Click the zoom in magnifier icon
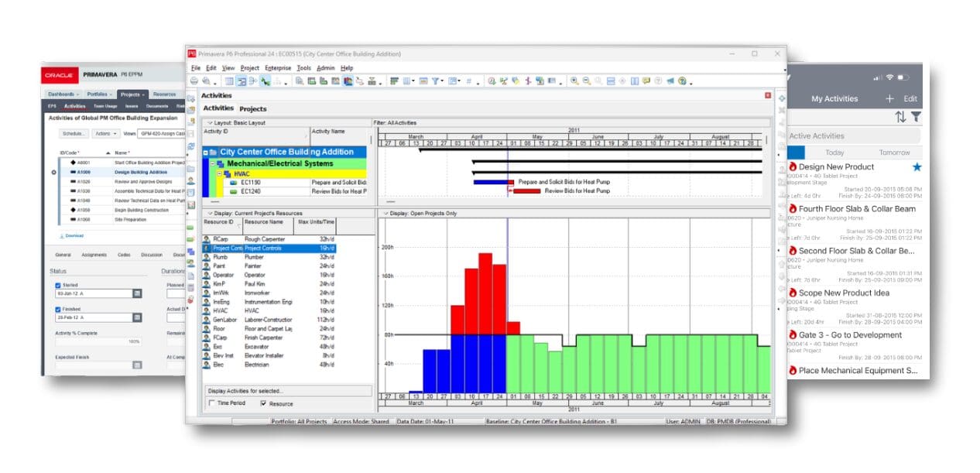 click(x=574, y=81)
